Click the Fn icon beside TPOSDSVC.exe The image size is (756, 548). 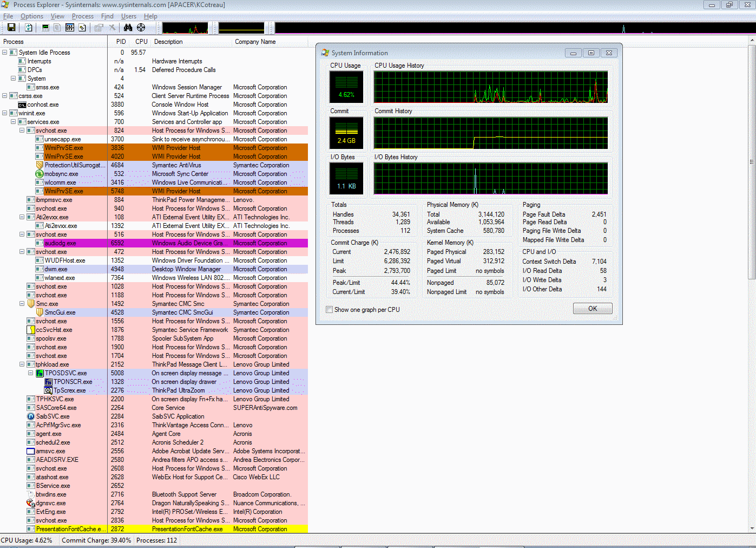coord(40,373)
